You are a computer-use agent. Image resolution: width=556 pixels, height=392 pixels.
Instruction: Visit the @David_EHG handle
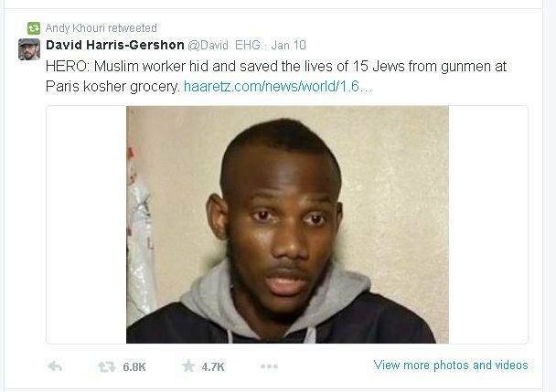(224, 45)
